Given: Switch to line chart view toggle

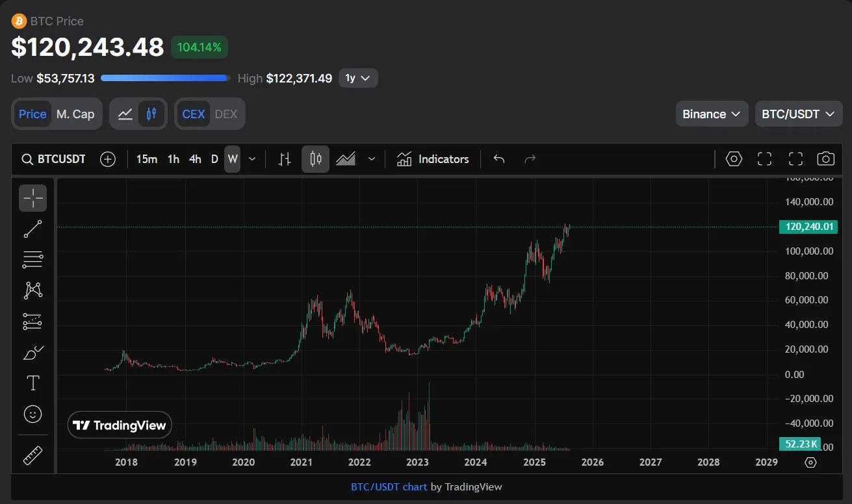Looking at the screenshot, I should (x=125, y=114).
